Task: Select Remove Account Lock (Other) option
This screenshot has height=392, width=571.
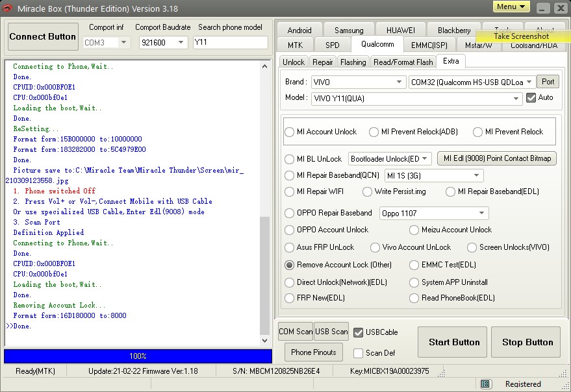Action: coord(289,265)
